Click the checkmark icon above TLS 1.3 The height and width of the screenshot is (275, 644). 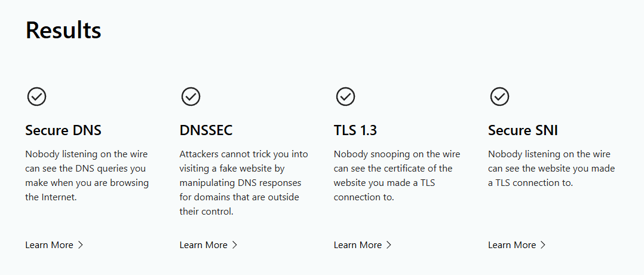click(x=345, y=96)
